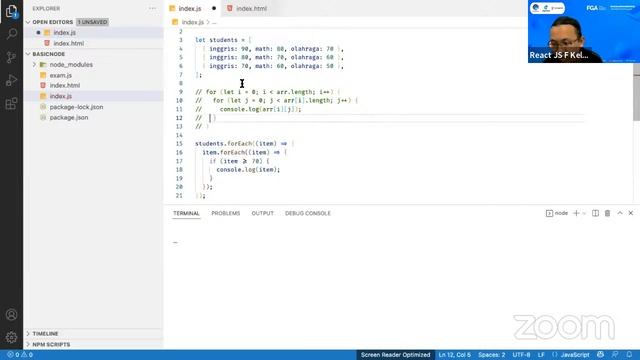
Task: Open the Accounts icon in activity bar
Action: pyautogui.click(x=11, y=315)
